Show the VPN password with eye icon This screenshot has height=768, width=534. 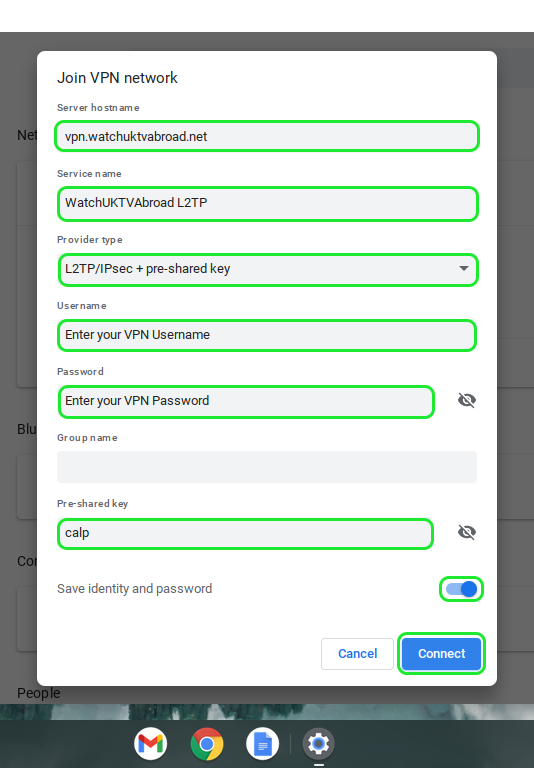pos(466,400)
